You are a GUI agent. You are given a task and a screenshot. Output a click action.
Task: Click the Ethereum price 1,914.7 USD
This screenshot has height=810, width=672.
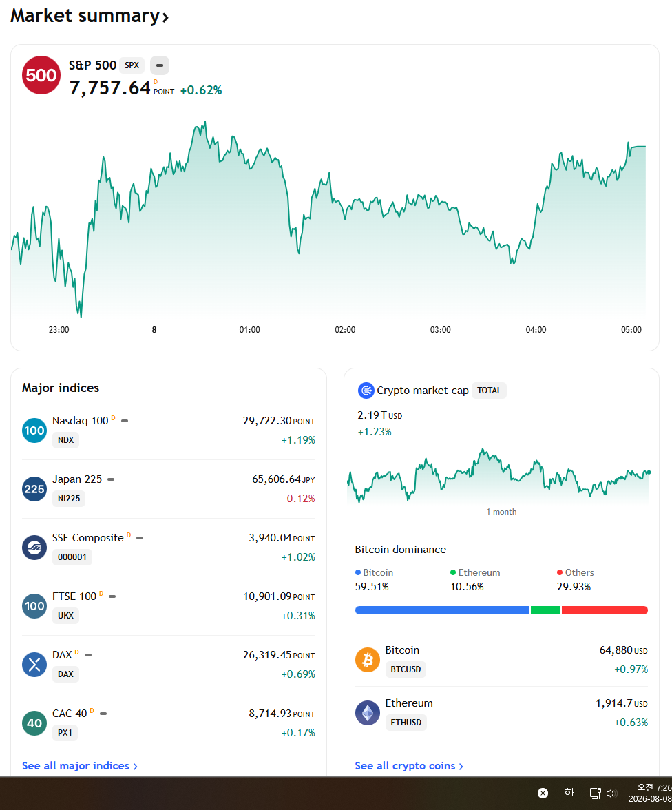click(622, 703)
